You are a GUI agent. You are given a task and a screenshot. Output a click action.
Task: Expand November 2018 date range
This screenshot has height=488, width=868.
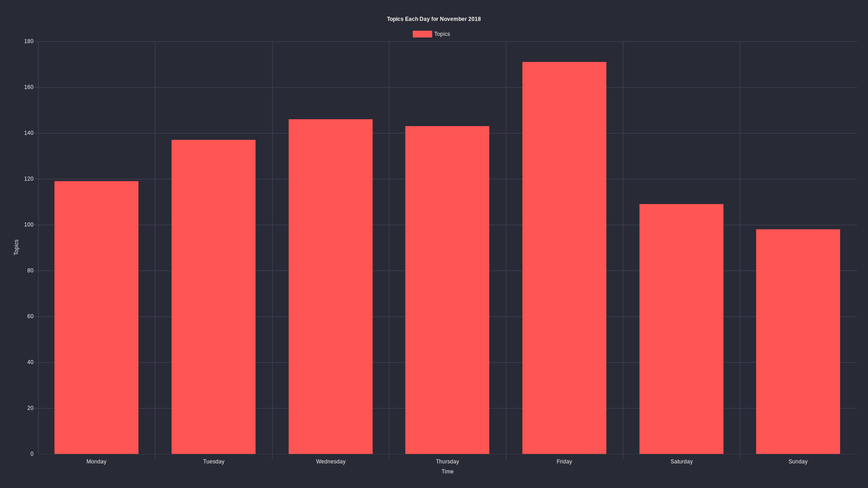(x=462, y=19)
